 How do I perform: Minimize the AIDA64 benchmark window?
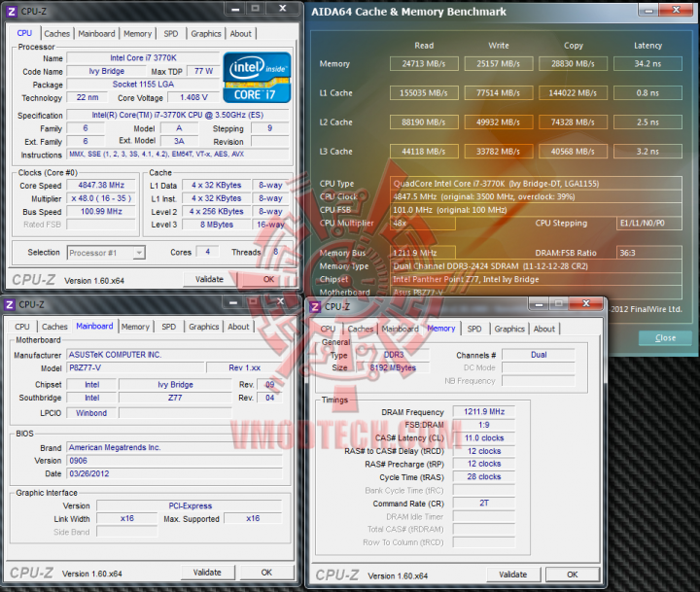tap(649, 11)
